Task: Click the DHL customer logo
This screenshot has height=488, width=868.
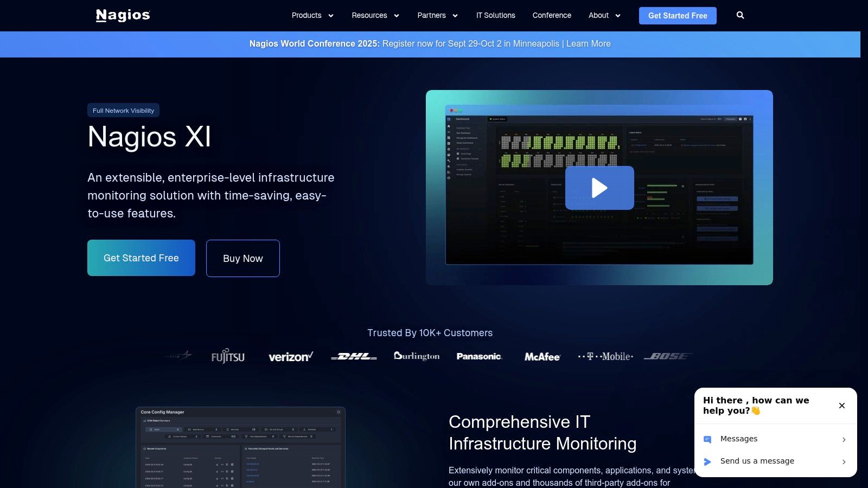Action: tap(354, 356)
